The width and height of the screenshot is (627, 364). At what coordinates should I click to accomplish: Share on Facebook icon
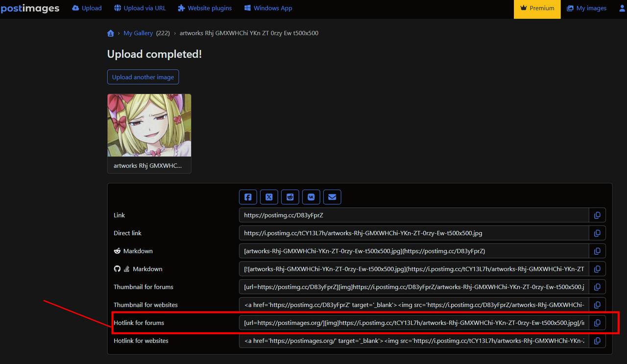click(x=248, y=197)
